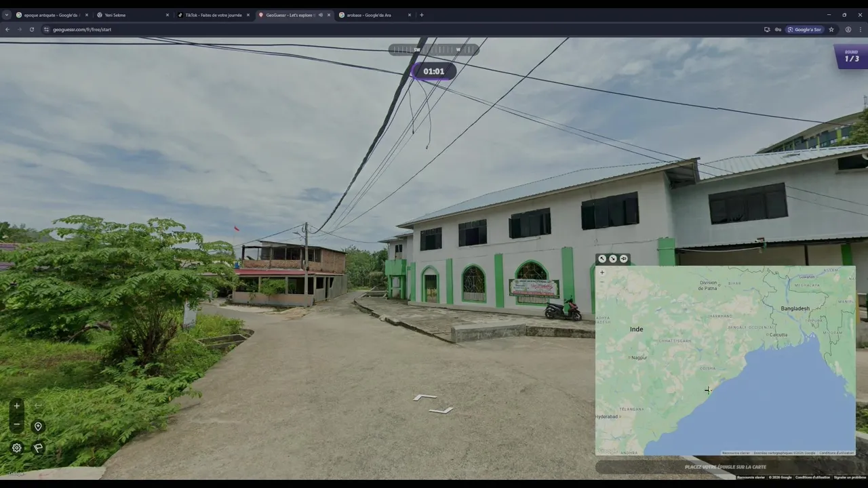Switch to epoque antiquite Google tab
868x488 pixels.
tap(52, 15)
